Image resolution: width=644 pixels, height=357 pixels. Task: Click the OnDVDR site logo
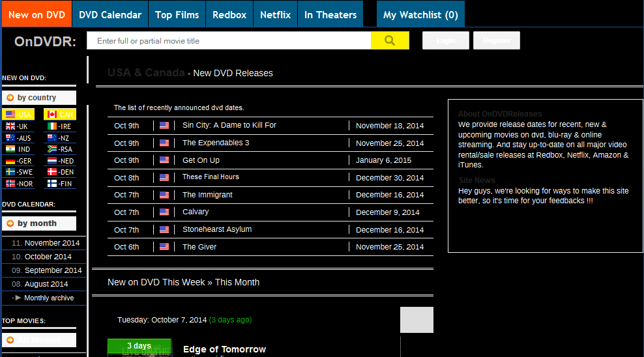pyautogui.click(x=45, y=42)
